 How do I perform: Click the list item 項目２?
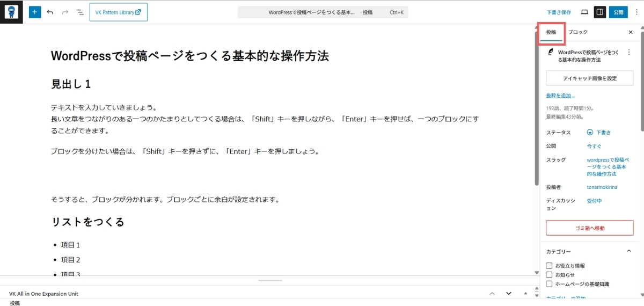[70, 260]
